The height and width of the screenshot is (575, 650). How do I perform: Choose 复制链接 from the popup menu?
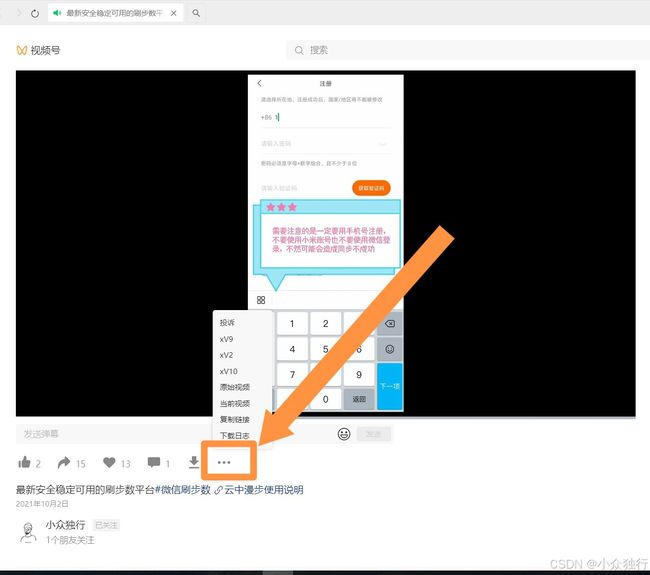pyautogui.click(x=235, y=420)
